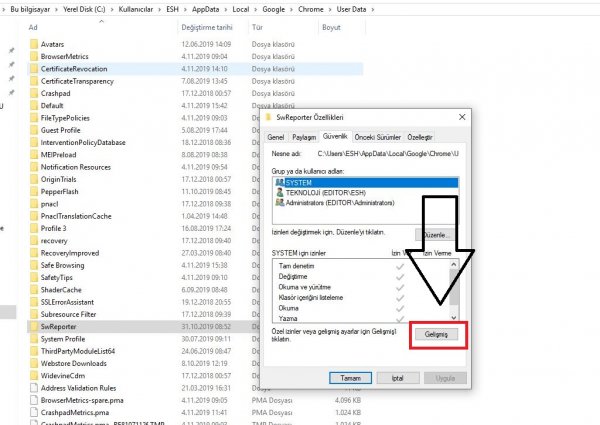The width and height of the screenshot is (600, 425).
Task: Switch to the Genel tab
Action: point(276,136)
